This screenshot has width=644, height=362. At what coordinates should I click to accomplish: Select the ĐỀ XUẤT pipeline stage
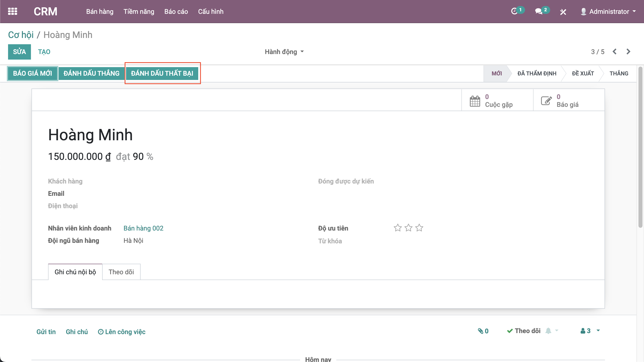point(583,73)
